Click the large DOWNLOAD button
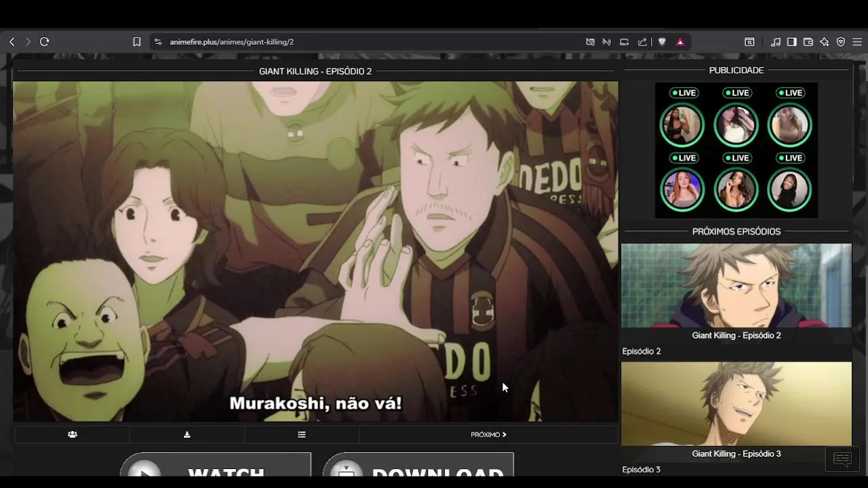Screen dimensions: 868x488 (x=418, y=465)
